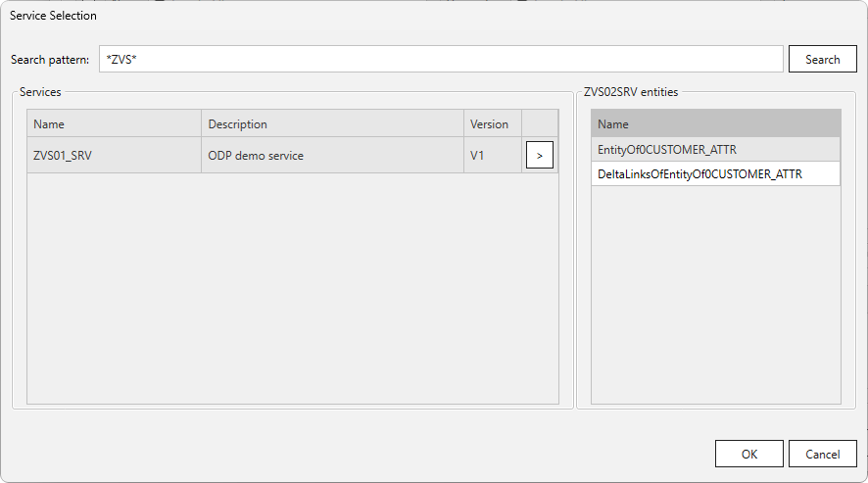Sort services by Version column header
The height and width of the screenshot is (483, 868).
491,124
